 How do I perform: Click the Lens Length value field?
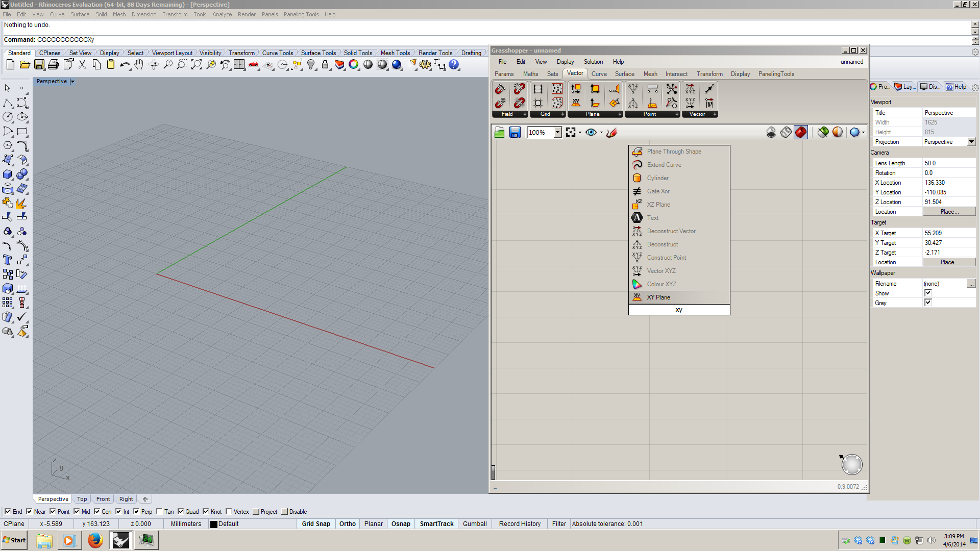pyautogui.click(x=949, y=163)
